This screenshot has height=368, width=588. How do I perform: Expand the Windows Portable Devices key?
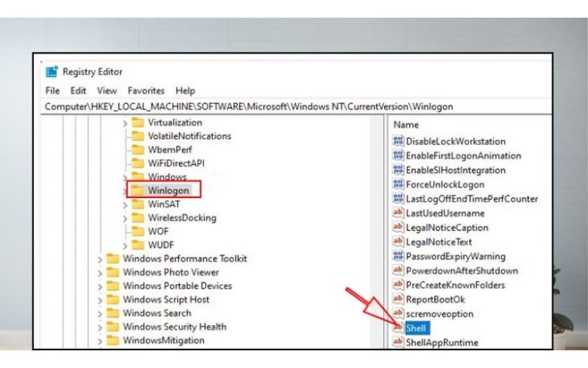click(100, 286)
